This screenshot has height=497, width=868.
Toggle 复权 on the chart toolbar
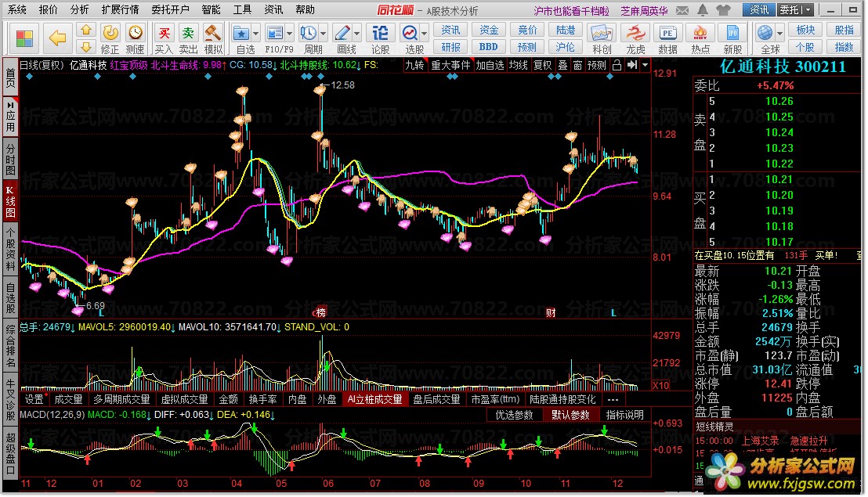pos(542,65)
